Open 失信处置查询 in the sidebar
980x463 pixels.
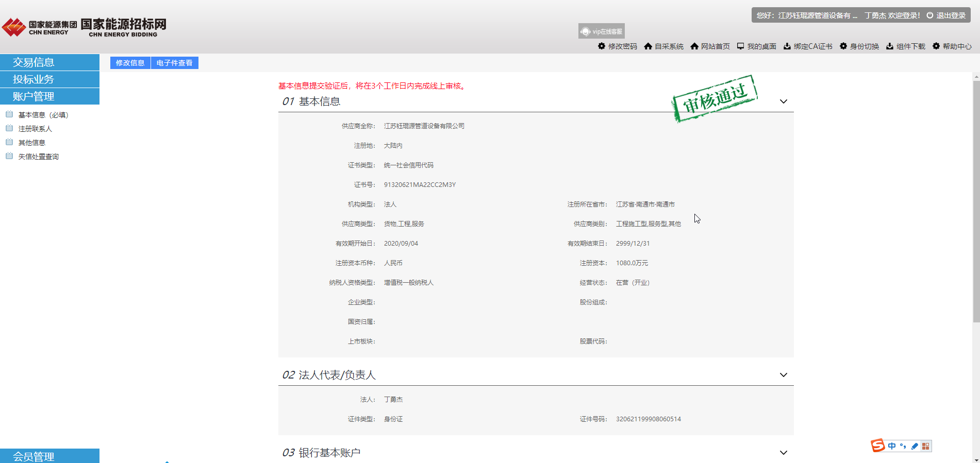(x=38, y=157)
